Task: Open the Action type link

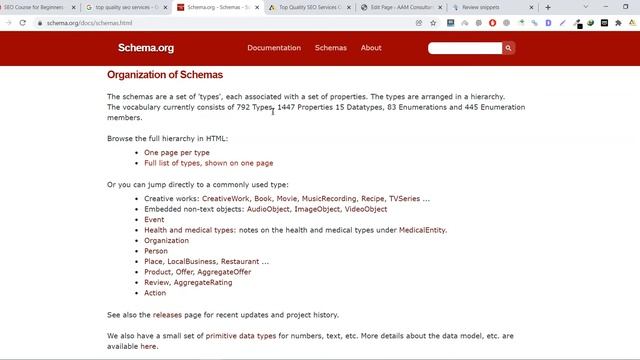Action: click(x=155, y=293)
